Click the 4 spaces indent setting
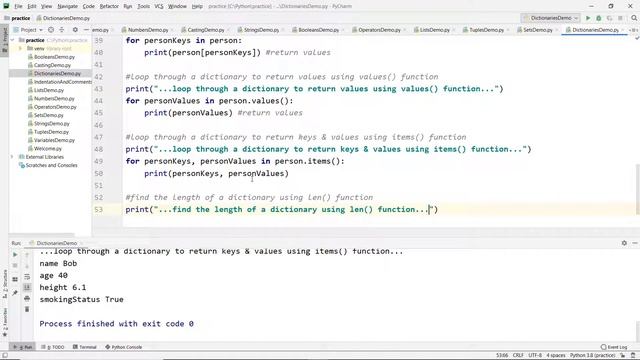This screenshot has height=360, width=640. pyautogui.click(x=556, y=356)
